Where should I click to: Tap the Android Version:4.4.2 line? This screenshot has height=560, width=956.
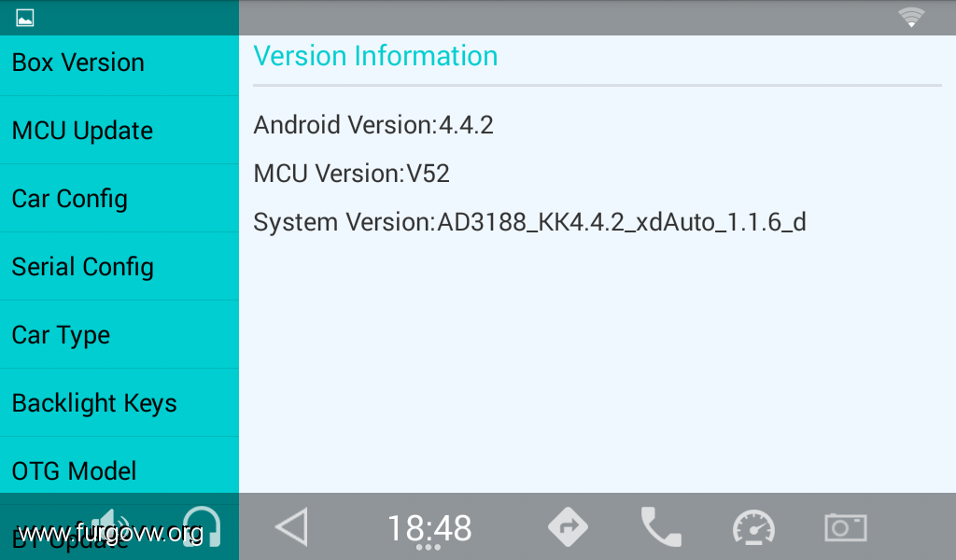pos(373,125)
